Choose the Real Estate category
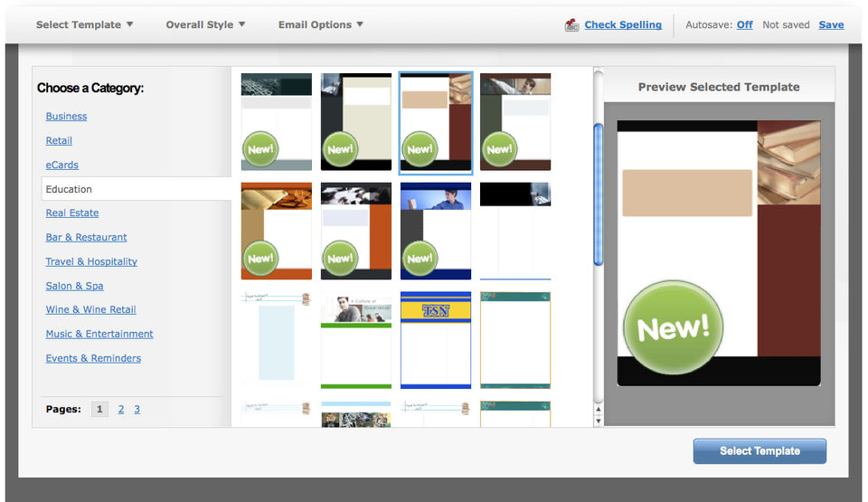Image resolution: width=868 pixels, height=502 pixels. pos(72,213)
